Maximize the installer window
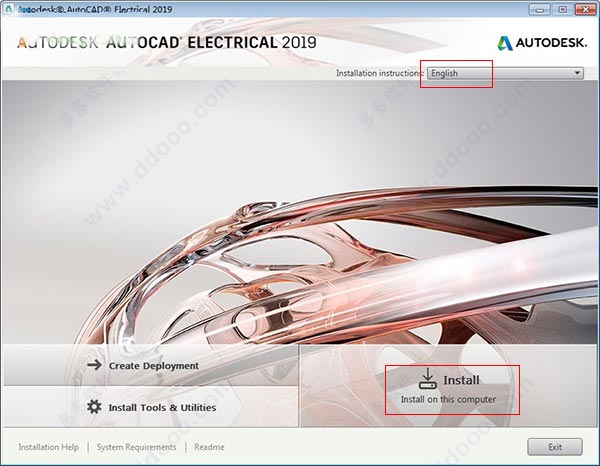600x466 pixels. click(x=562, y=10)
